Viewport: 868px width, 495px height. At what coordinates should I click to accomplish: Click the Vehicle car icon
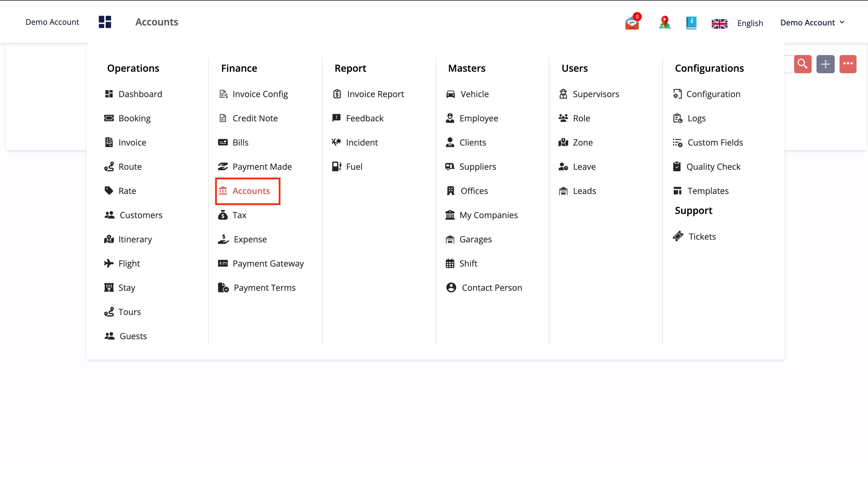(x=450, y=94)
